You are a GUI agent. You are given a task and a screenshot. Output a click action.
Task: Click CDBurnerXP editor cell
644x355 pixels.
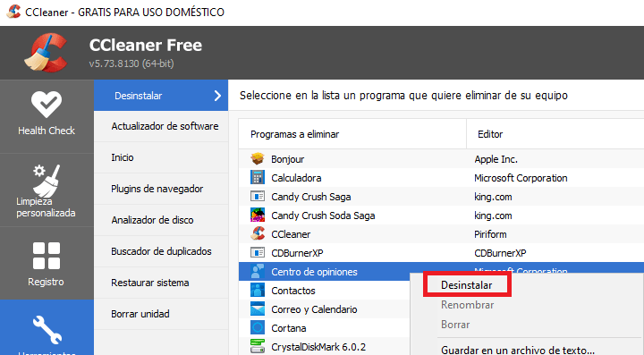(x=500, y=253)
